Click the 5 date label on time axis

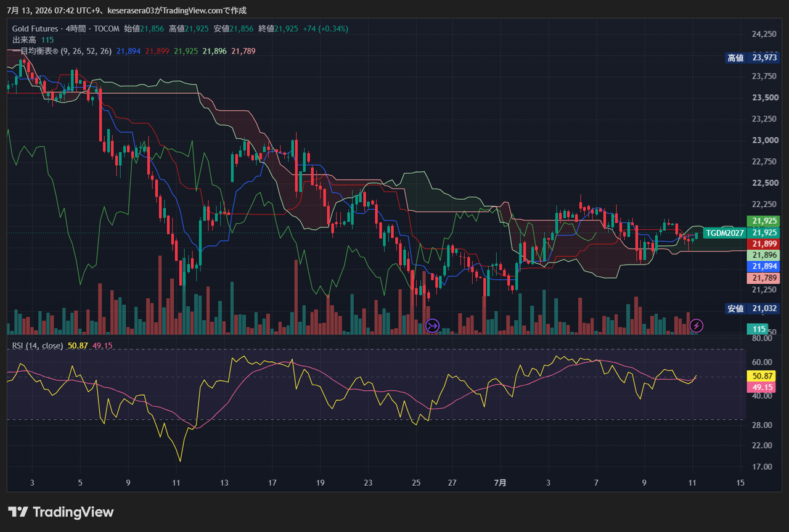point(80,483)
